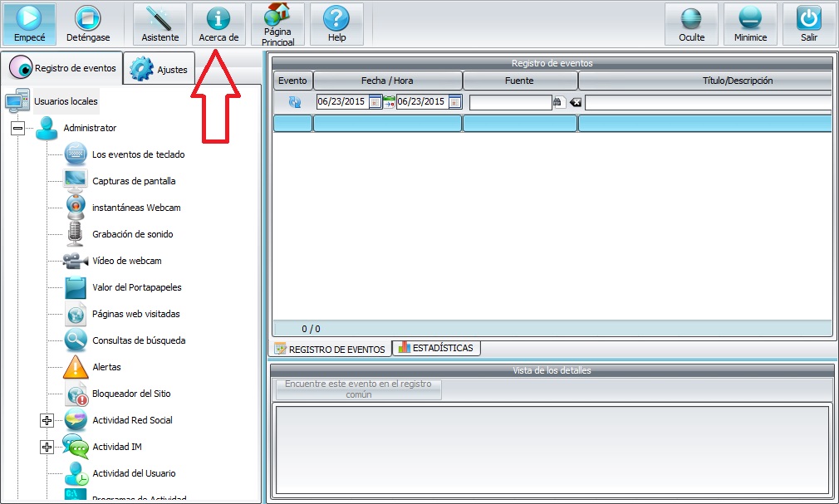Click the IM chat bubbles icon
839x504 pixels.
[x=76, y=446]
